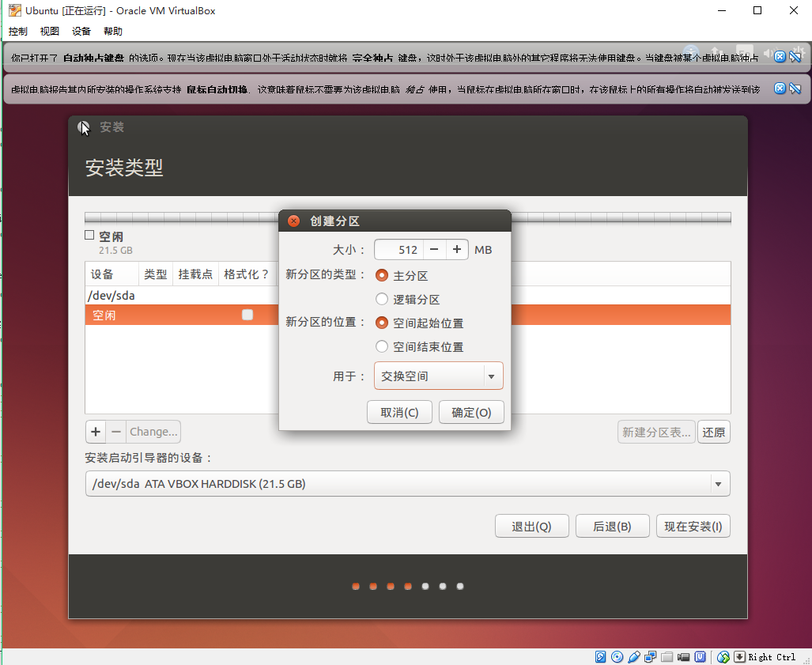
Task: Click the CPU virtualization status icon
Action: point(701,657)
